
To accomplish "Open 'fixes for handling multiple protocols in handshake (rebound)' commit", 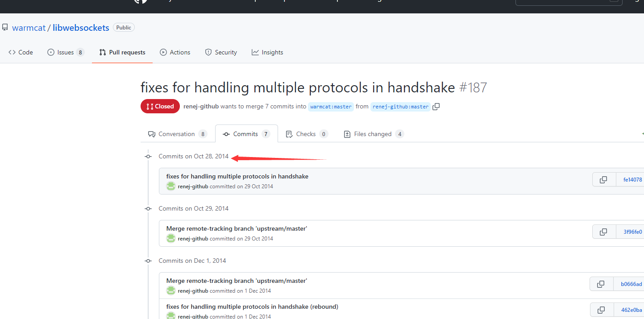I will [x=252, y=307].
